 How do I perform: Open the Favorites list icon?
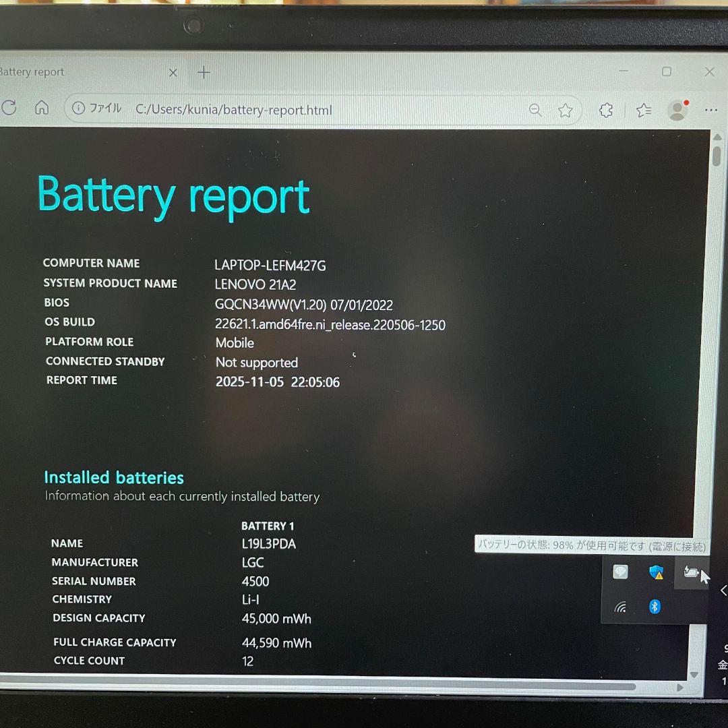point(642,109)
